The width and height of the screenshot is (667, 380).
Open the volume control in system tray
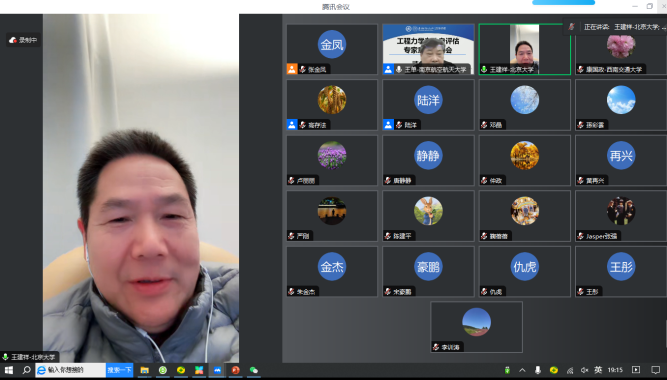[584, 370]
